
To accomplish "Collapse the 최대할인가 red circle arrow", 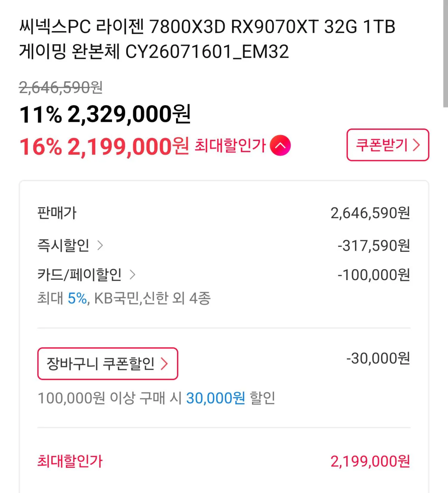I will [x=280, y=145].
